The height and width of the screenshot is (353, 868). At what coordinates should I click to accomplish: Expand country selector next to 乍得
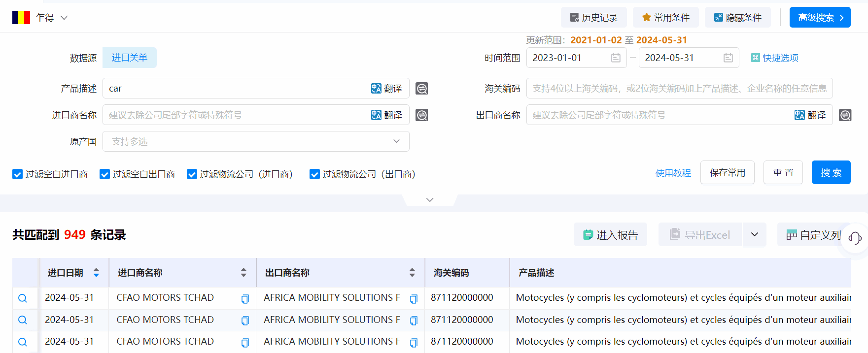[64, 18]
